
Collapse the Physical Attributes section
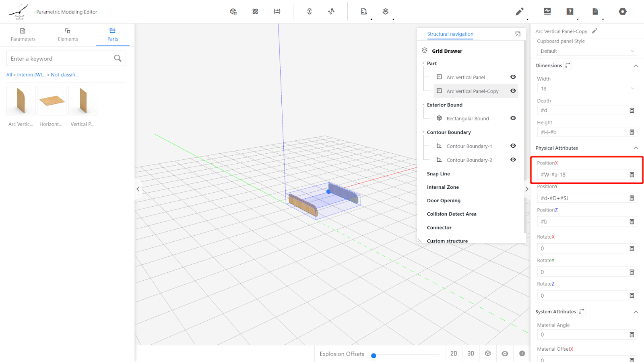coord(636,148)
